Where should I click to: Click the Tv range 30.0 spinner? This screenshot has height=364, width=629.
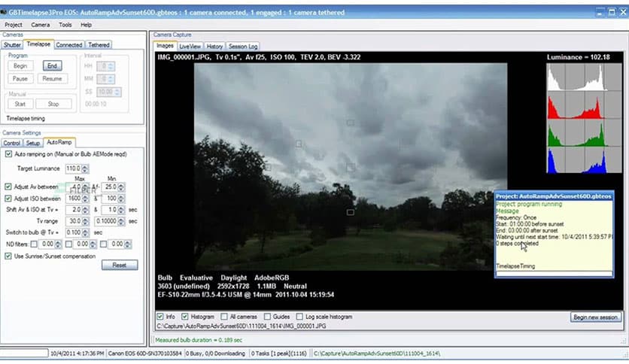85,221
